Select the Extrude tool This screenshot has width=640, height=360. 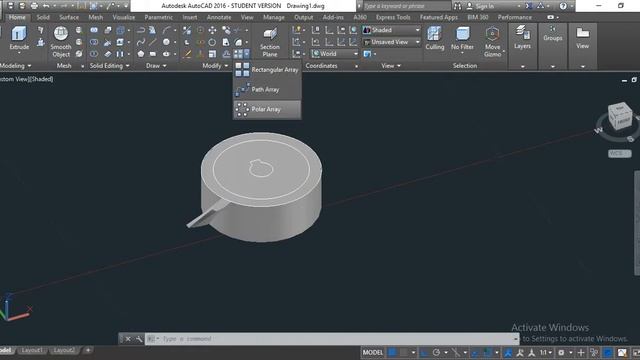[x=19, y=38]
